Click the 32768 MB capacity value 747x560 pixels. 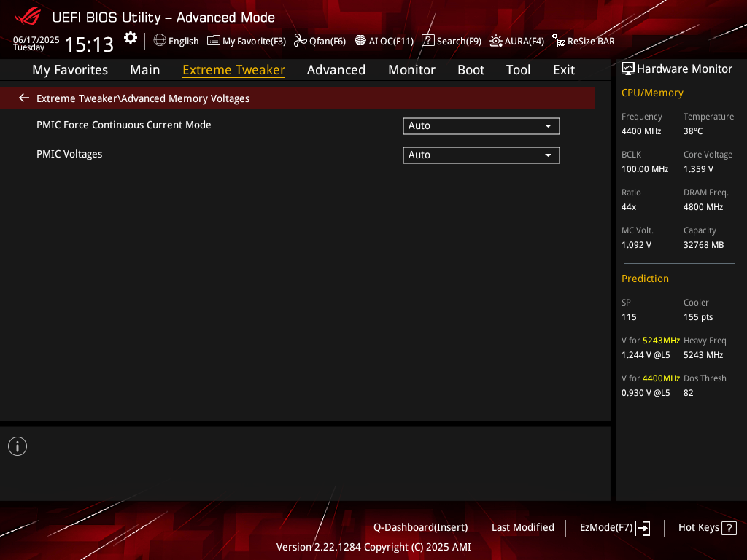point(704,245)
